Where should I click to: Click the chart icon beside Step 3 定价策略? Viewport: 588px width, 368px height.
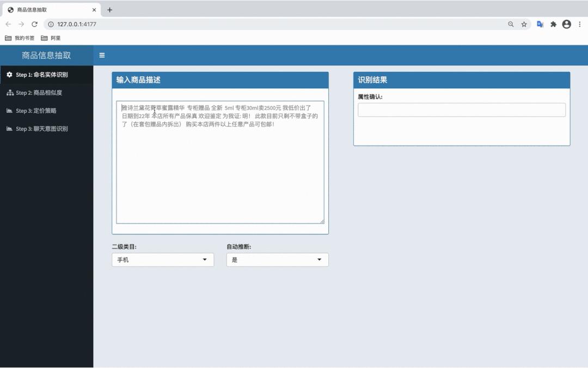[x=9, y=111]
